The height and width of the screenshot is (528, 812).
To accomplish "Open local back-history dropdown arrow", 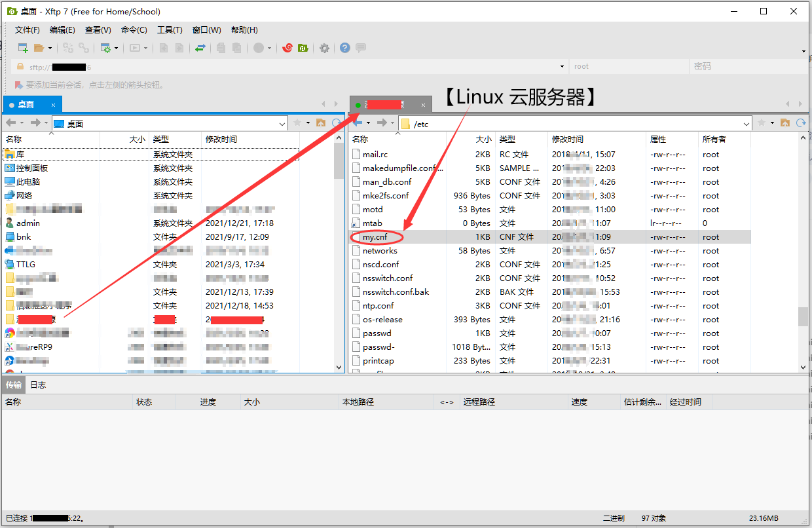I will tap(22, 123).
